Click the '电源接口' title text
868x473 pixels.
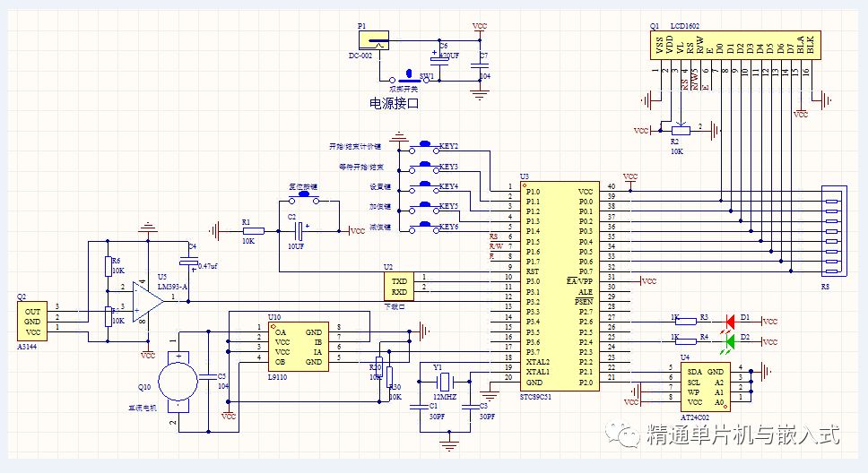coord(394,103)
